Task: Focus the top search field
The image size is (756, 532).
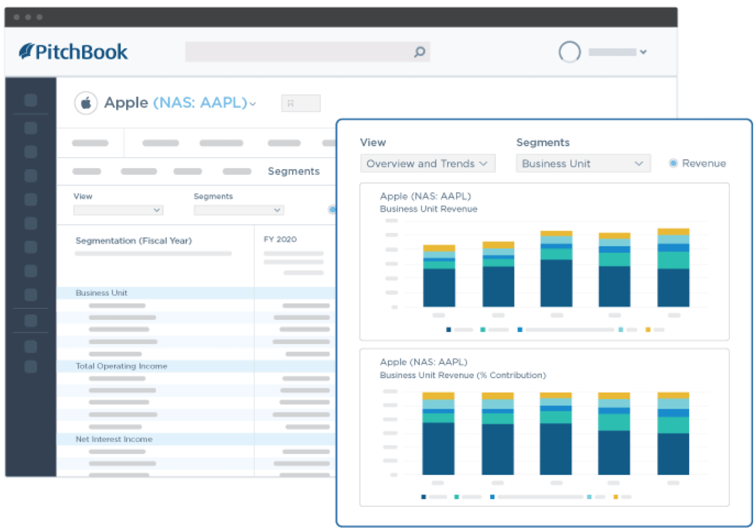Action: click(307, 52)
